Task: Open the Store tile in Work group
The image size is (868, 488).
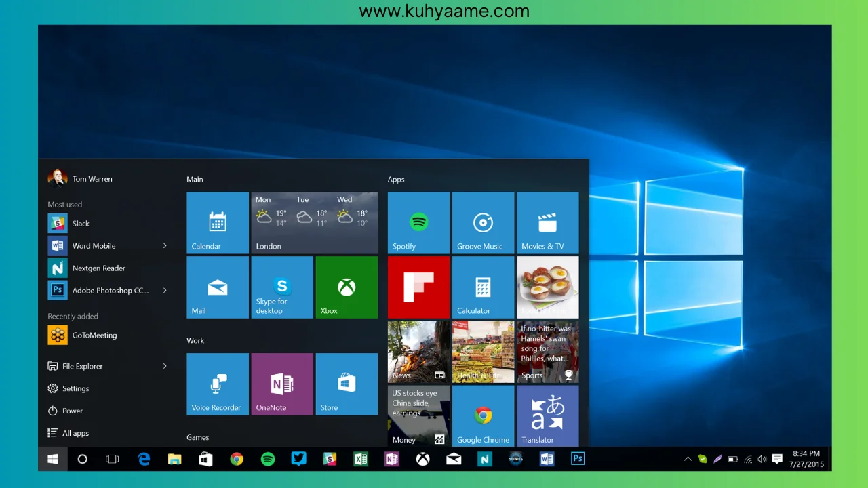Action: (x=347, y=384)
